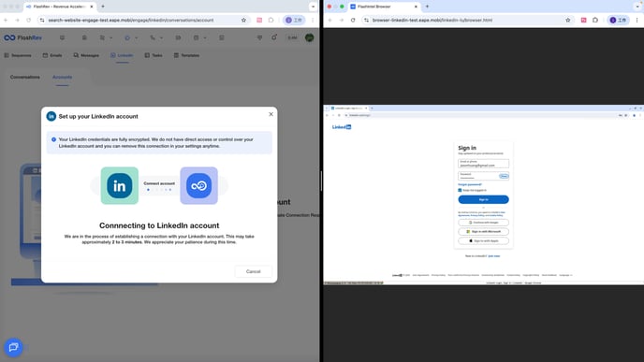Image resolution: width=644 pixels, height=362 pixels.
Task: Expand the phone icon dropdown arrow
Action: coord(161,38)
